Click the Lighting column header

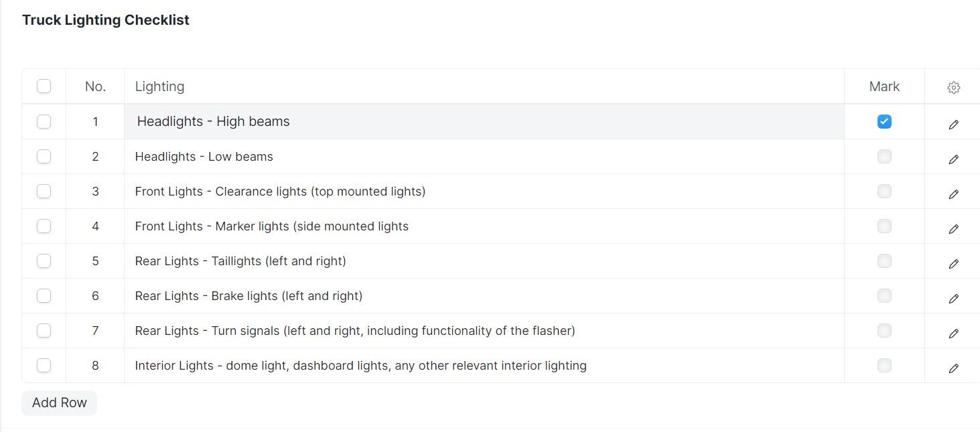click(x=159, y=86)
